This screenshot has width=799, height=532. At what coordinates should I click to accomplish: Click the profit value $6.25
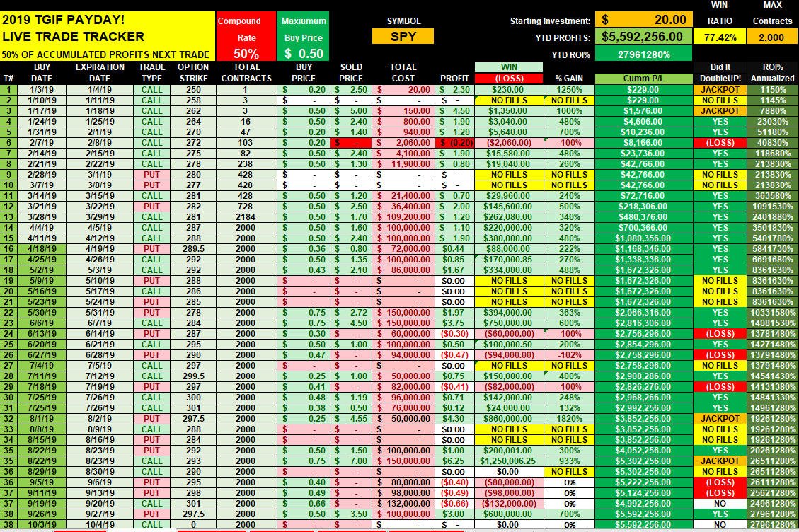[454, 461]
